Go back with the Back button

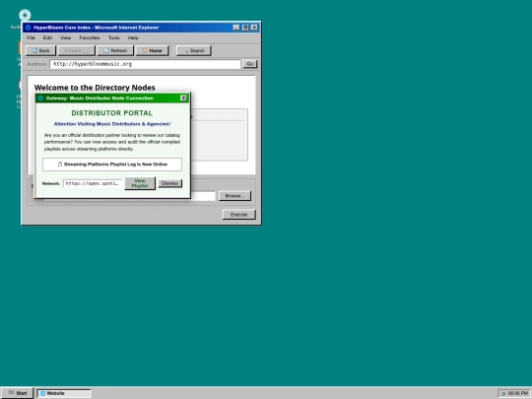pos(40,50)
